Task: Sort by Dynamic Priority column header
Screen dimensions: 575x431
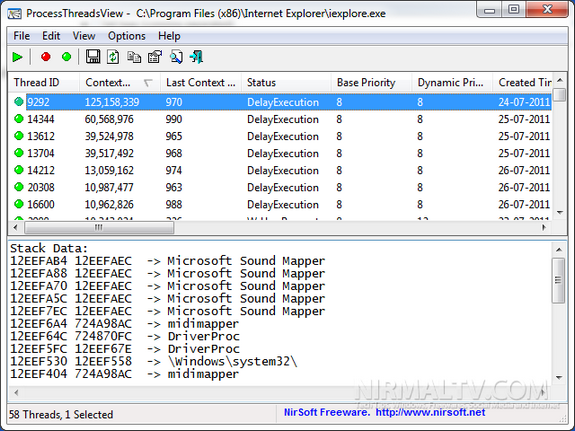Action: tap(453, 83)
